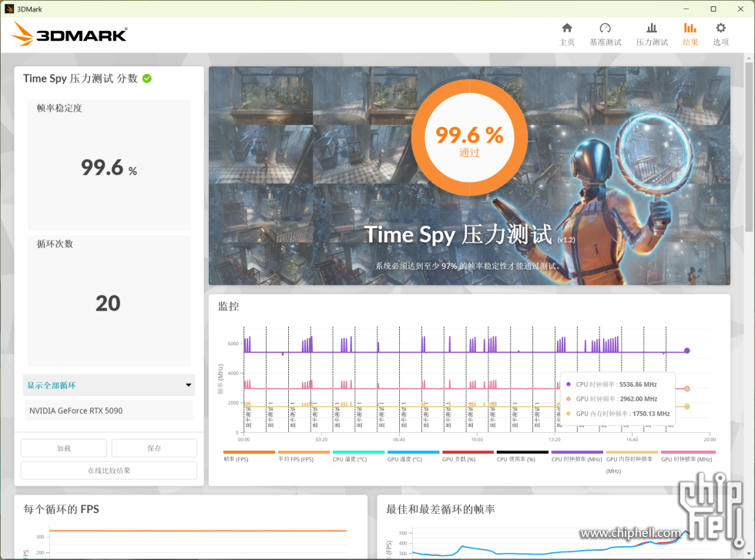Click the green pass checkmark icon
The image size is (755, 560).
click(147, 79)
